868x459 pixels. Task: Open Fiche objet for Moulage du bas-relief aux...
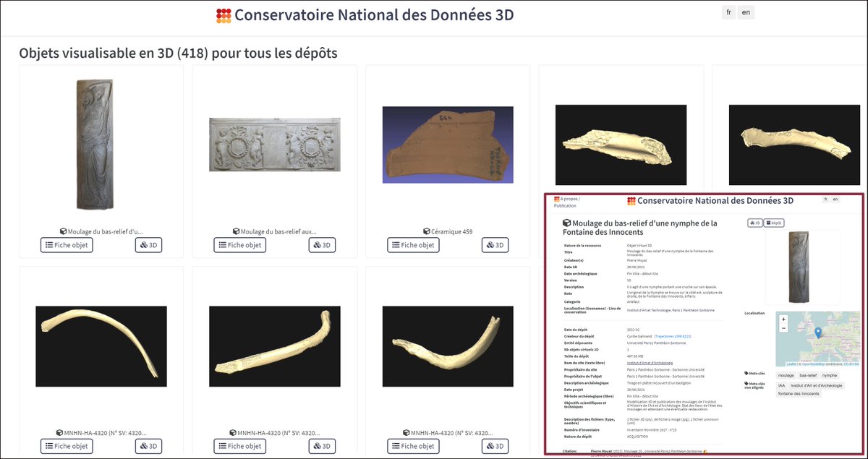239,245
